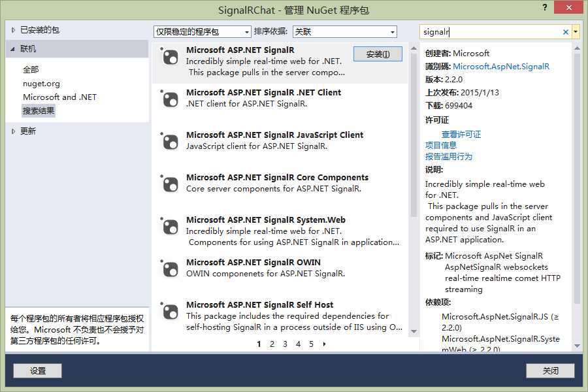Viewport: 588px width, 392px height.
Task: Select Microsoft ASP.NET SignalR Core Components title
Action: coord(277,177)
